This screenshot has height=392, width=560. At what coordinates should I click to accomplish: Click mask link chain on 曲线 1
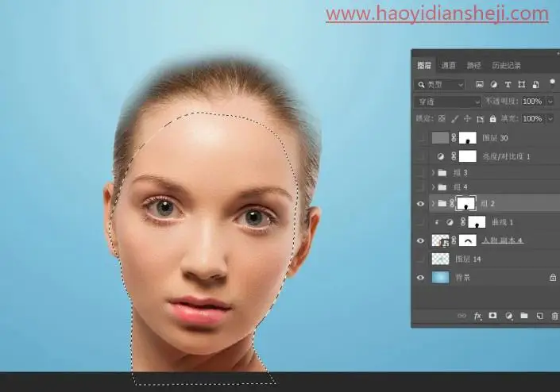(463, 222)
